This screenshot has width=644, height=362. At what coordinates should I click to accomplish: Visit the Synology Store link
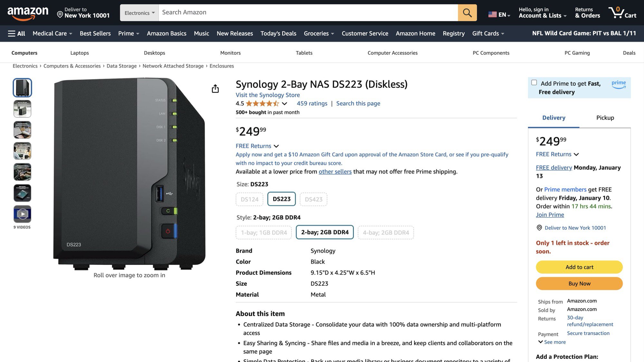click(x=268, y=95)
